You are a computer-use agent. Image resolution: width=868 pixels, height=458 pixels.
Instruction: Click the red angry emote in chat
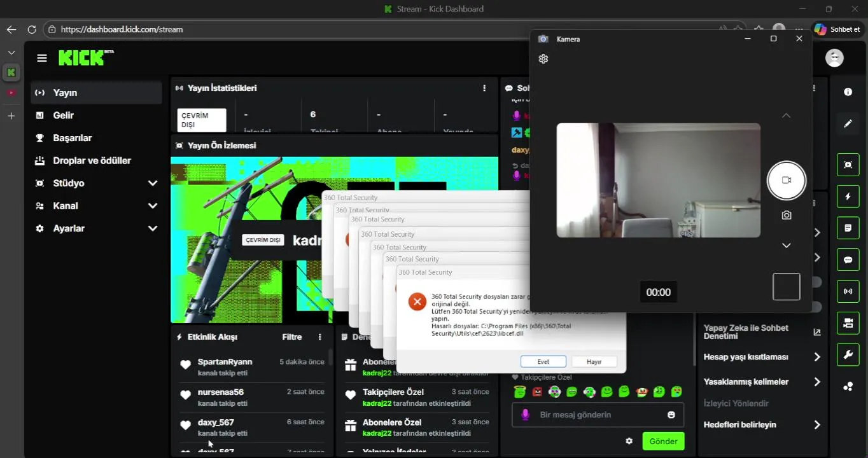click(x=537, y=392)
